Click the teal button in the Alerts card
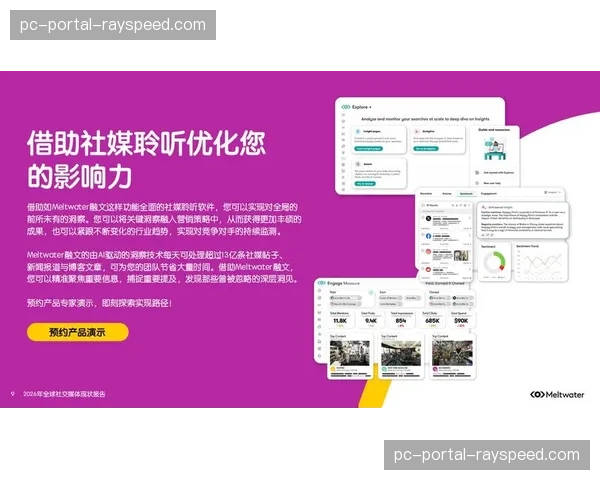This screenshot has height=480, width=600. point(365,184)
